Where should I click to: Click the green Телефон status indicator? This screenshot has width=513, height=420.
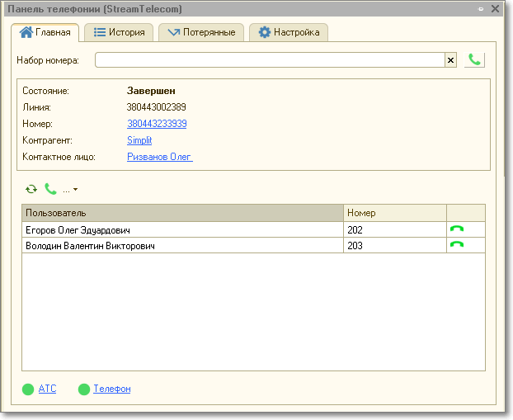(x=83, y=389)
